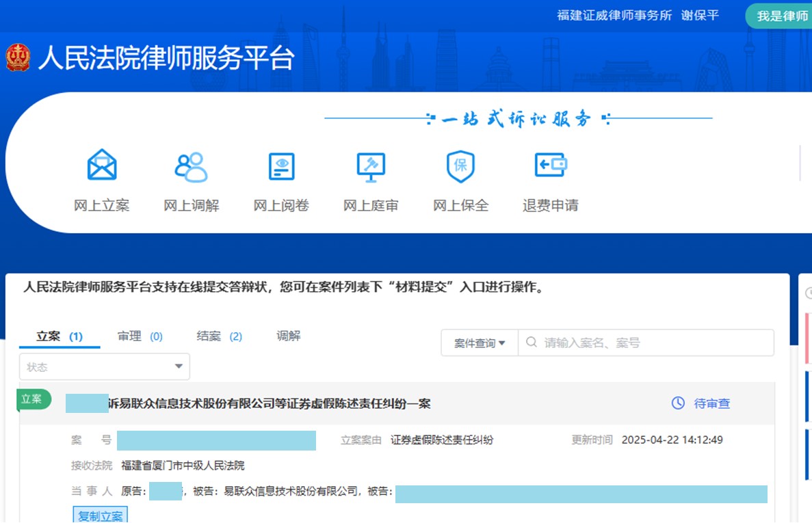Switch to the 结案 (2) tab
Screen dimensions: 812x523
(220, 336)
